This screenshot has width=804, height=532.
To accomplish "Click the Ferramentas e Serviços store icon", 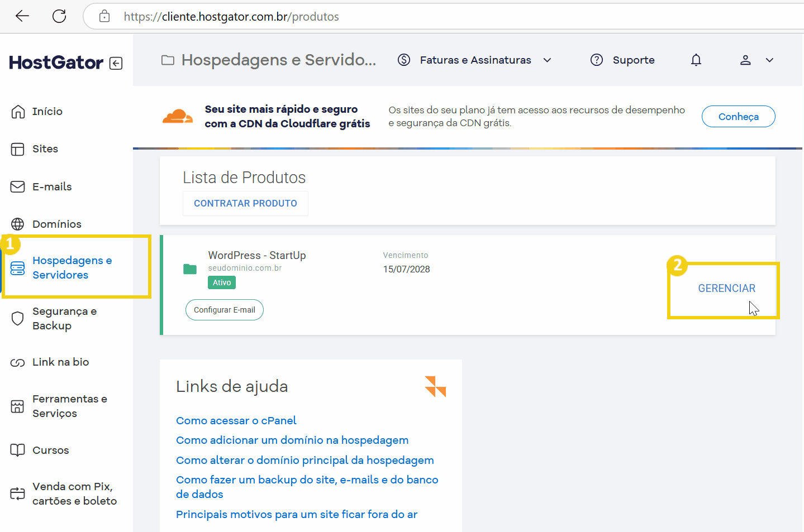I will tap(18, 406).
